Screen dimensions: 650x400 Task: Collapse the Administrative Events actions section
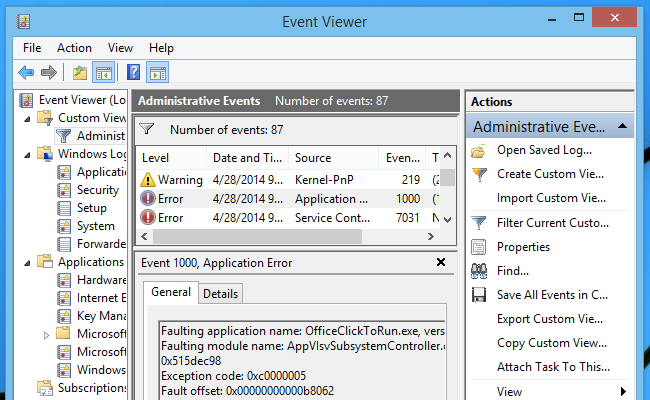[622, 126]
